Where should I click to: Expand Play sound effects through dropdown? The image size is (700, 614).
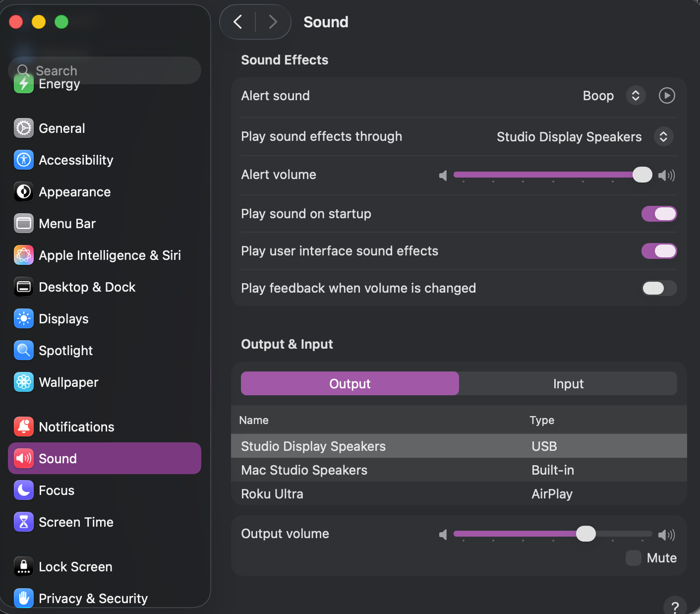(663, 136)
